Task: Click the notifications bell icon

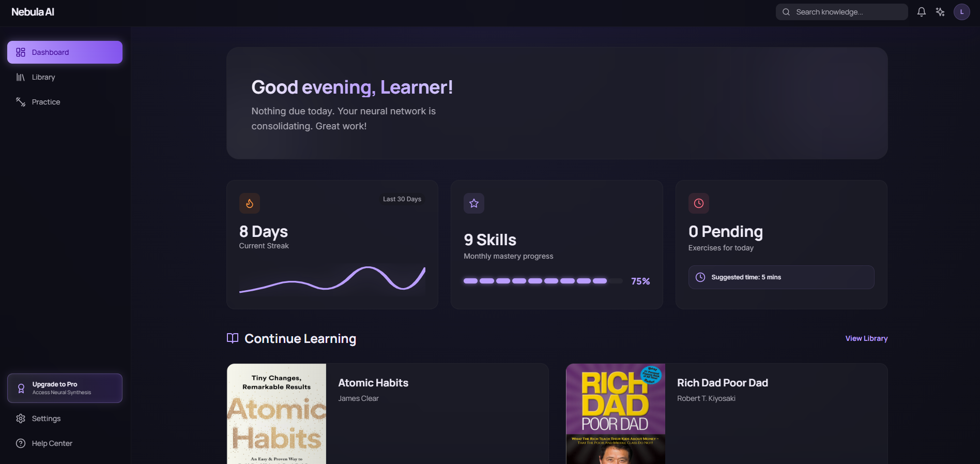Action: click(921, 12)
